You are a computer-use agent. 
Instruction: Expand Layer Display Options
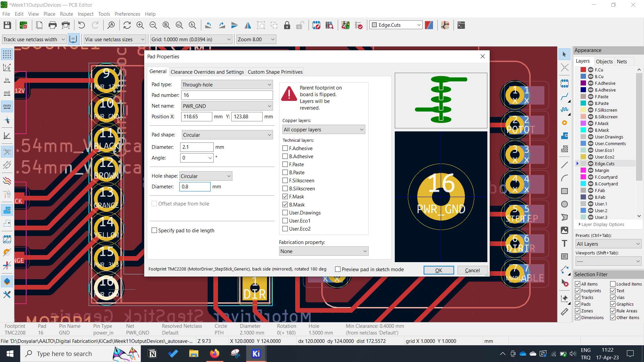pyautogui.click(x=601, y=224)
